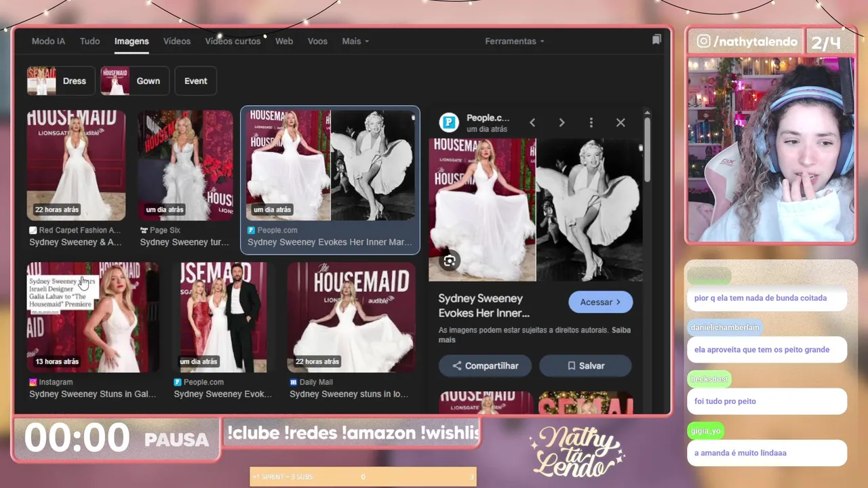The width and height of the screenshot is (868, 488).
Task: Open the highlighted People.com Marilyn comparison thumbnail
Action: [x=330, y=165]
